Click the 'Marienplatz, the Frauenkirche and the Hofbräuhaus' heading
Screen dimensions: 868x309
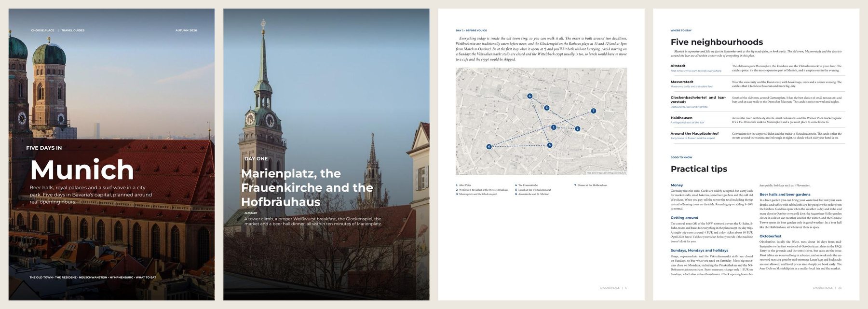click(x=307, y=188)
